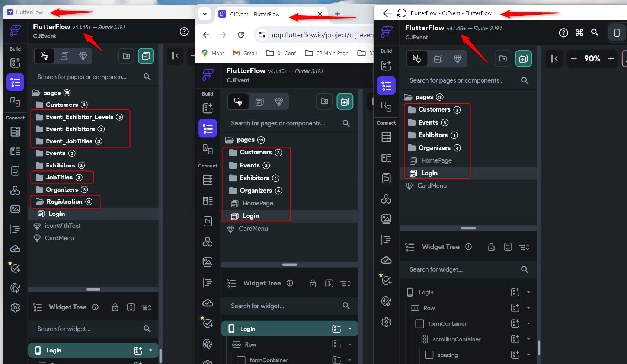Toggle device preview icon in right window header
This screenshot has width=627, height=364.
click(x=617, y=33)
